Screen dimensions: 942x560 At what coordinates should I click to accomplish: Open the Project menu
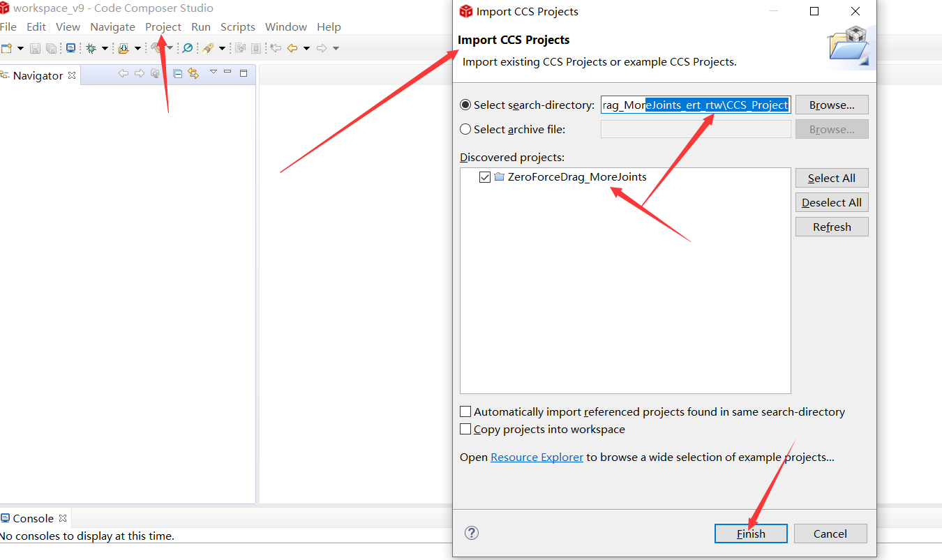163,27
